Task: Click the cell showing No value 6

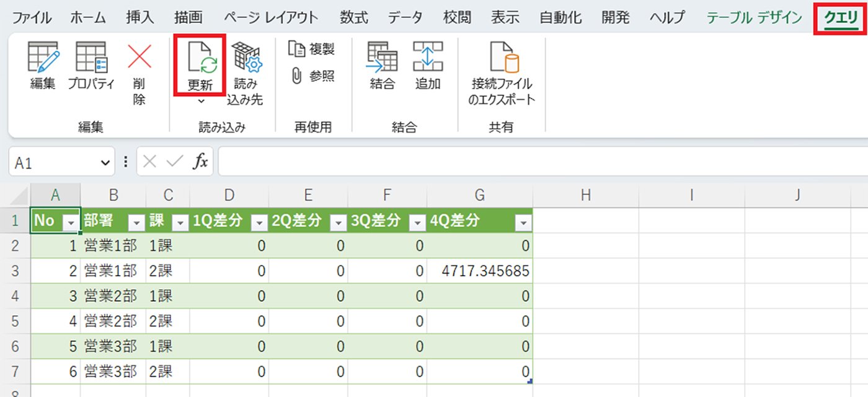Action: [x=55, y=371]
